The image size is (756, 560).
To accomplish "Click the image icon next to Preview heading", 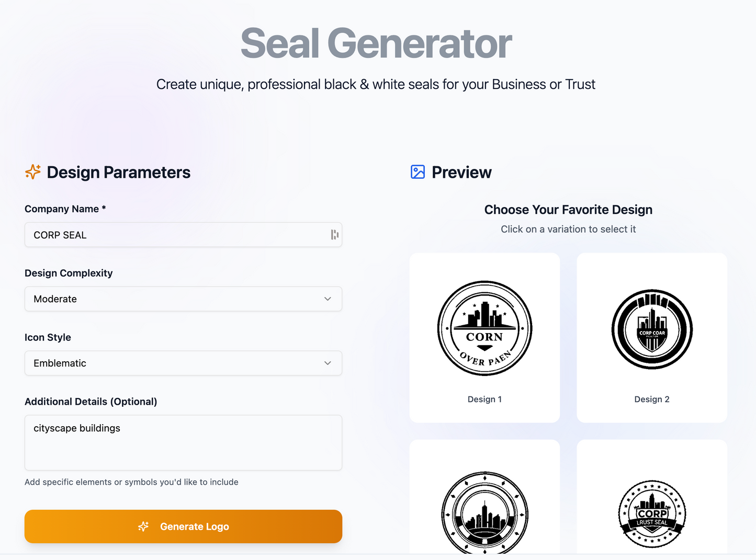I will [x=417, y=172].
